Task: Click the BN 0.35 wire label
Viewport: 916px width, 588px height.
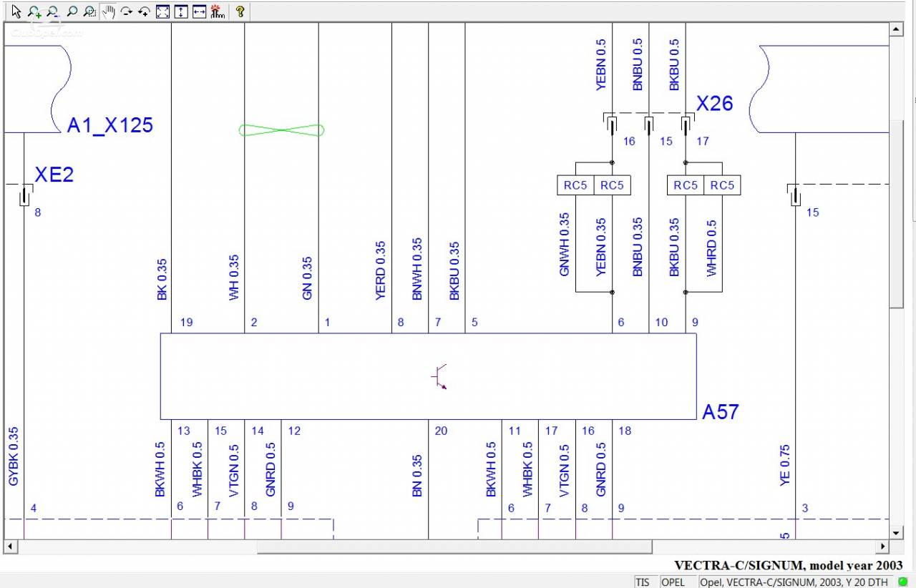Action: [x=418, y=476]
